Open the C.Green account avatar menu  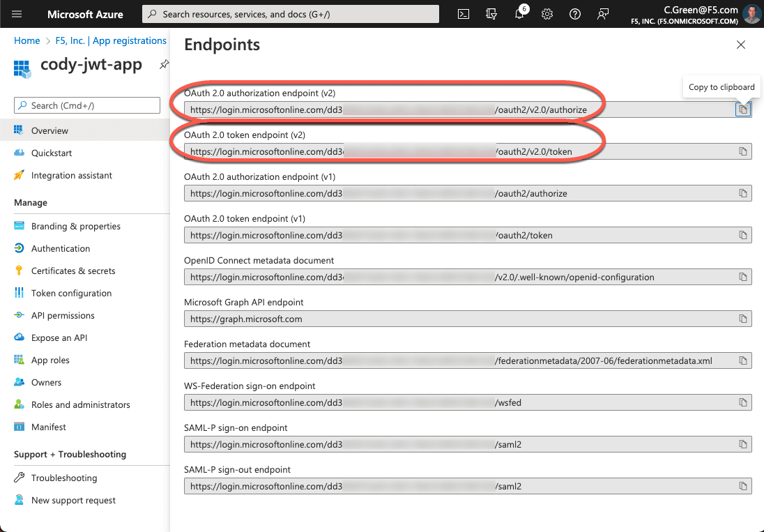tap(751, 14)
